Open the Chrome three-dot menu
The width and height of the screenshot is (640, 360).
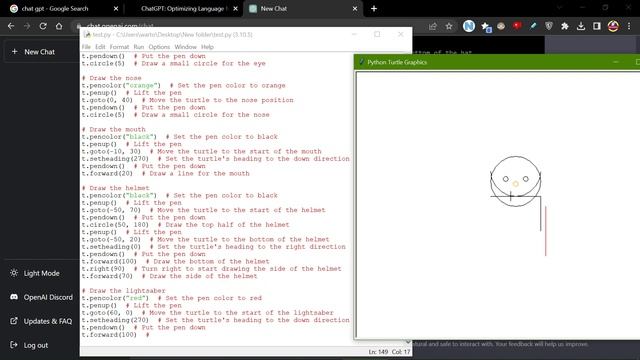629,26
